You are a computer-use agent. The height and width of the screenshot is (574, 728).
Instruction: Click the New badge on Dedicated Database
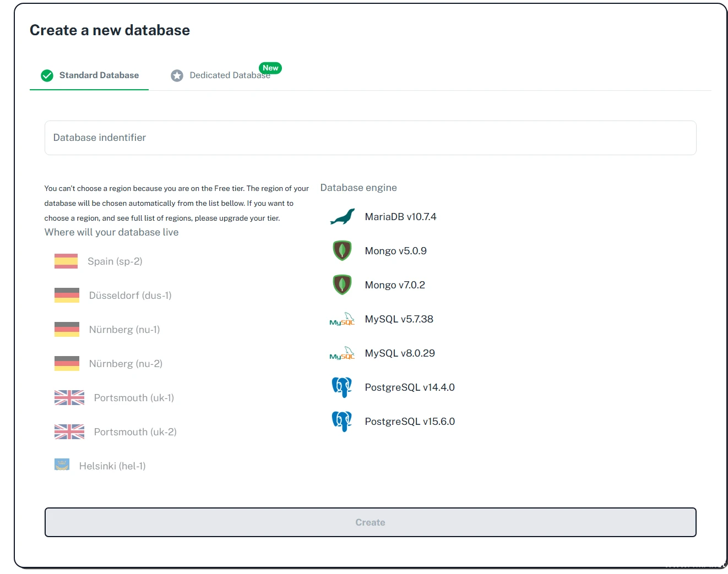(270, 68)
